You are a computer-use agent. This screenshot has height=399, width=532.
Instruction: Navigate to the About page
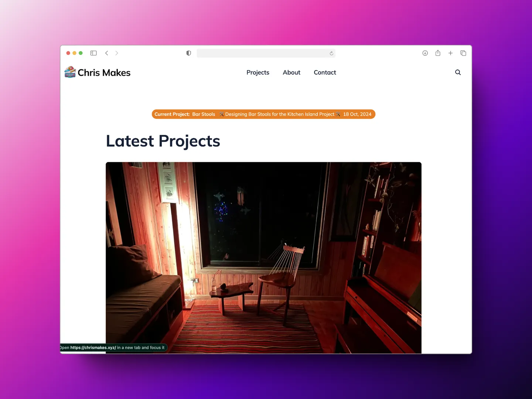pos(291,72)
